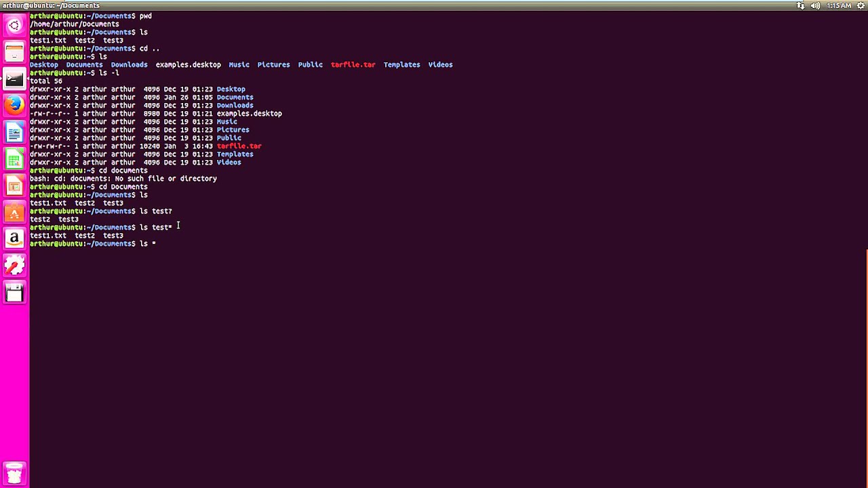
Task: Click the 'ls -l' command line
Action: (x=75, y=73)
